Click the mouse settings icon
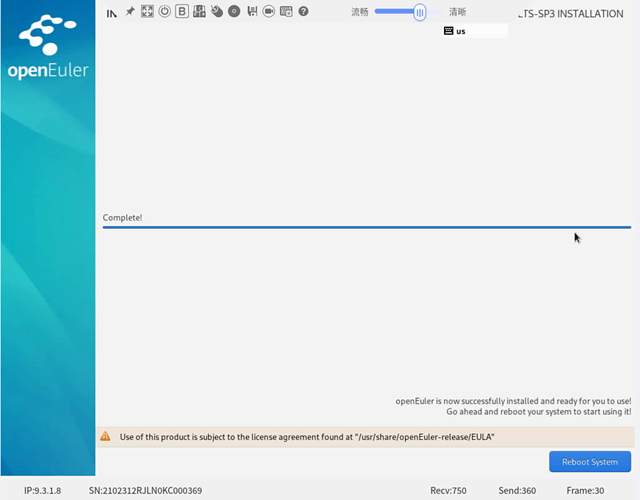 [217, 12]
